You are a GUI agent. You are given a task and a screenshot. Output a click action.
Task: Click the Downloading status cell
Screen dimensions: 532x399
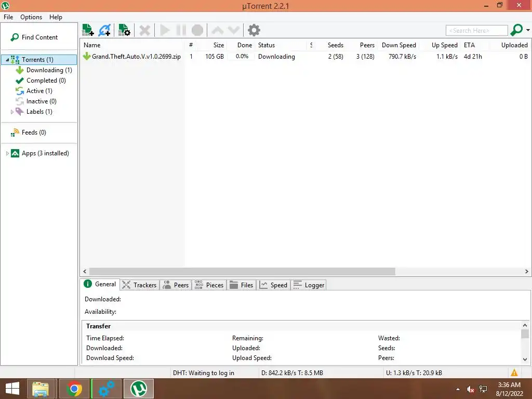276,57
